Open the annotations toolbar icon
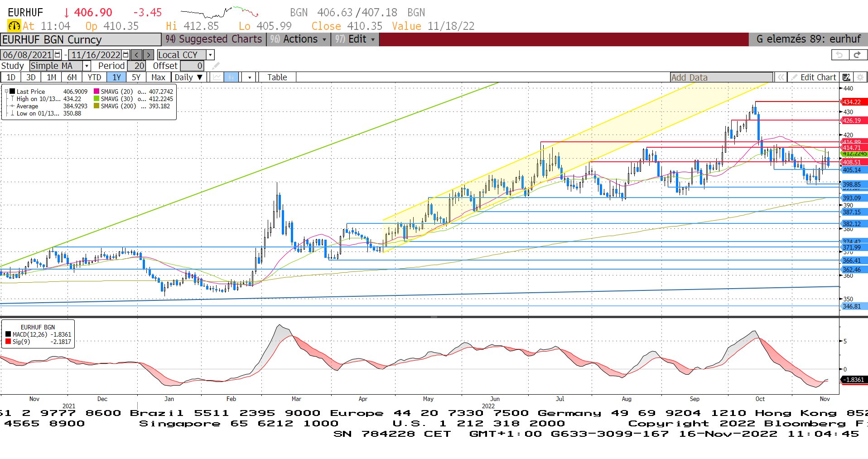The image size is (868, 459). (x=846, y=77)
